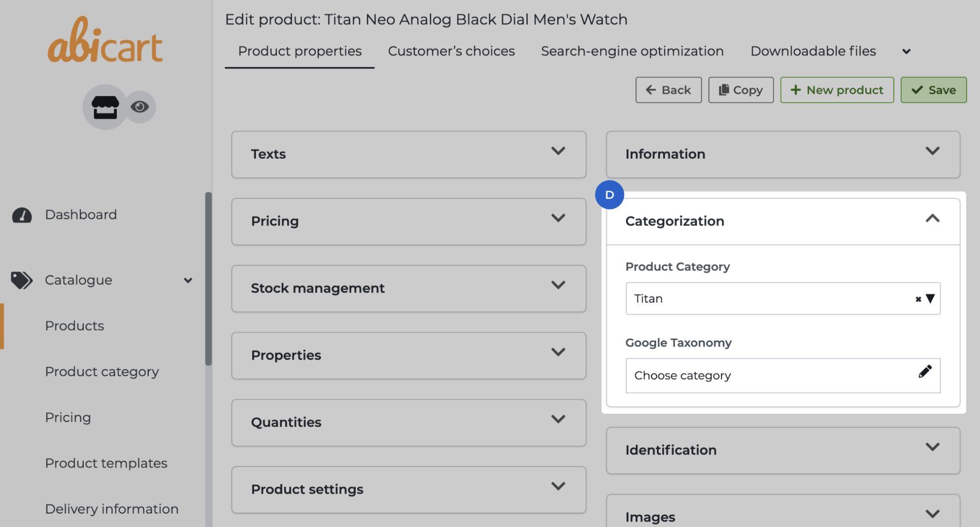Open Product templates in sidebar
This screenshot has height=527, width=980.
coord(106,463)
